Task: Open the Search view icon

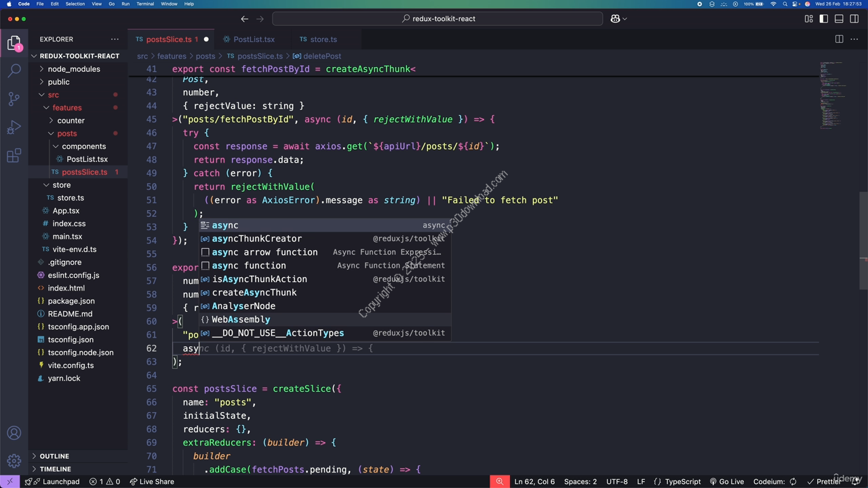Action: click(14, 69)
